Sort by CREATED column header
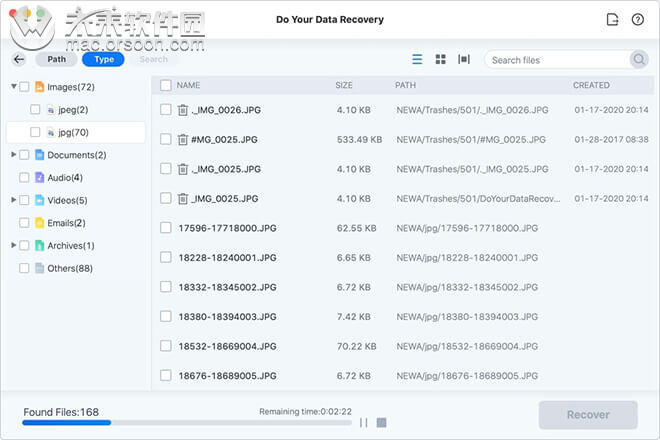 [x=591, y=85]
